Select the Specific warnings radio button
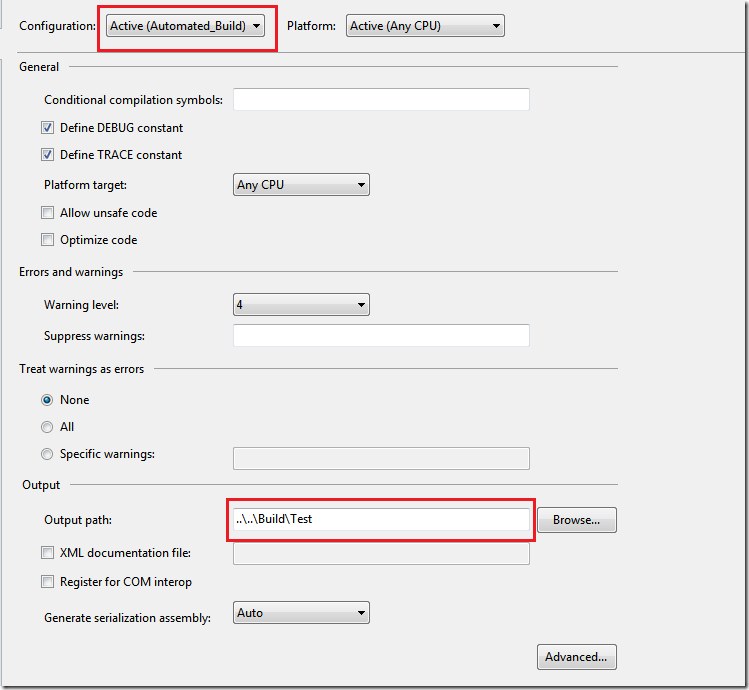The height and width of the screenshot is (690, 749). coord(48,455)
